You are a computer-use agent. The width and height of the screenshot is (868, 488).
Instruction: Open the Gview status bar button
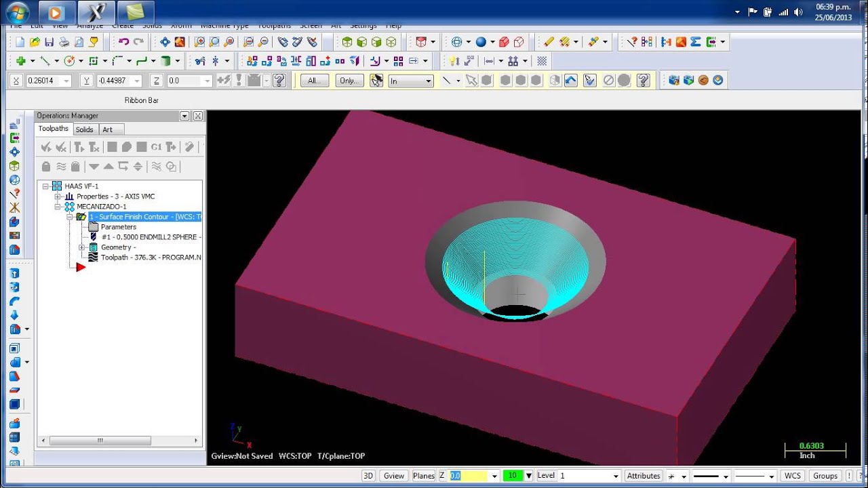tap(393, 476)
